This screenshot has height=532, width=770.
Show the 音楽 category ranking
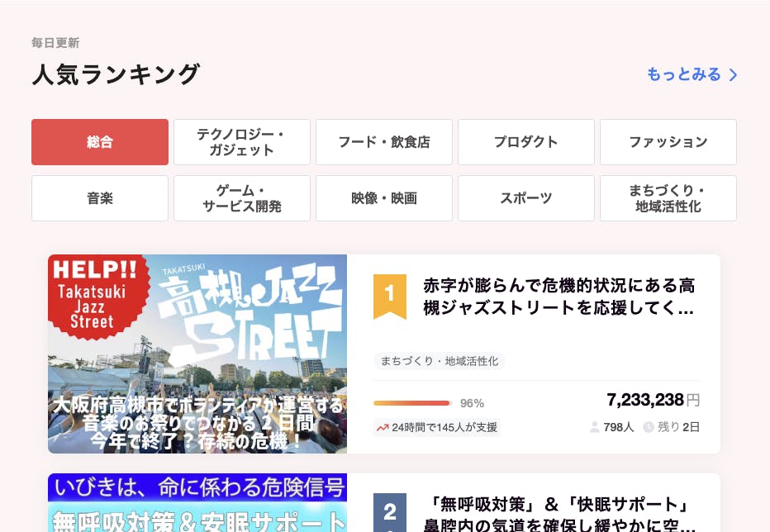point(100,198)
